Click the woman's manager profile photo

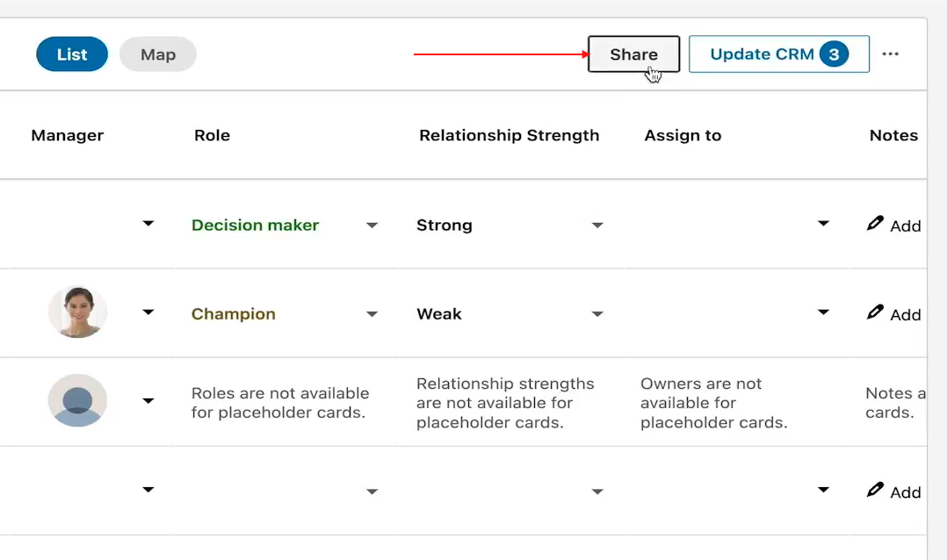point(77,312)
